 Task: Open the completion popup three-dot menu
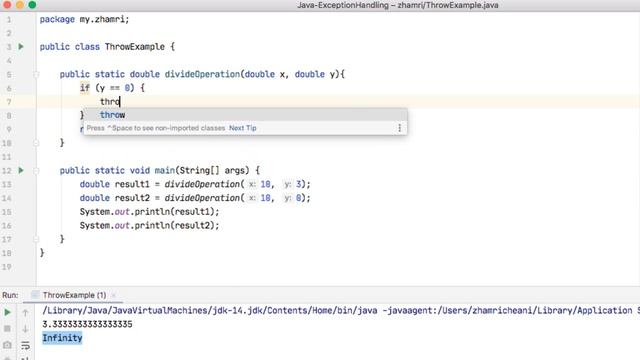[x=400, y=128]
